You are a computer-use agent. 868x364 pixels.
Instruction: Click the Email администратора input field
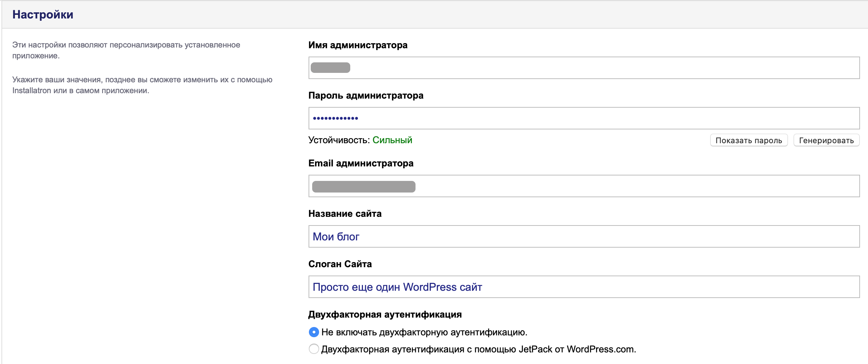click(584, 186)
